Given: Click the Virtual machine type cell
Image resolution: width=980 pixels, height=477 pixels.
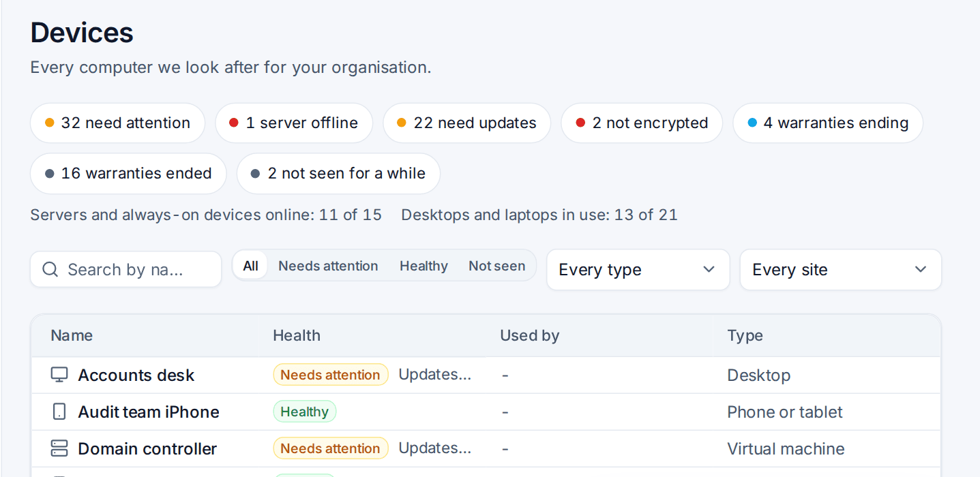Looking at the screenshot, I should (786, 448).
